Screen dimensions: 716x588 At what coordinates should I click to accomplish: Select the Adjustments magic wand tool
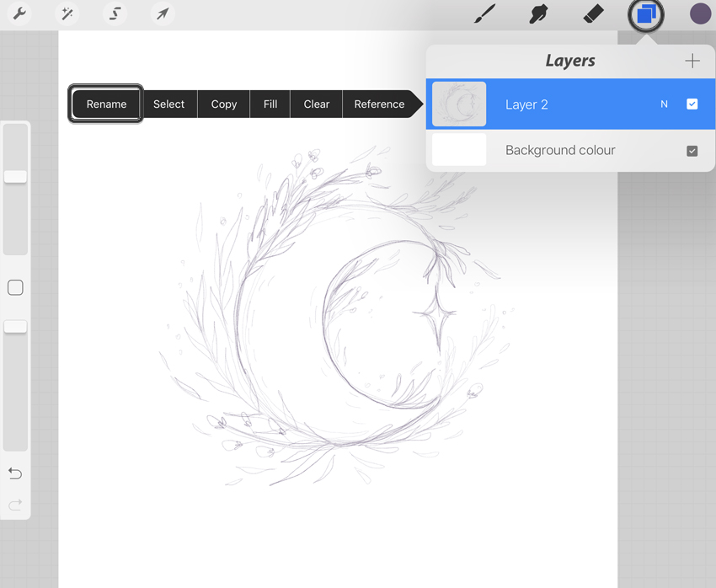[x=67, y=13]
